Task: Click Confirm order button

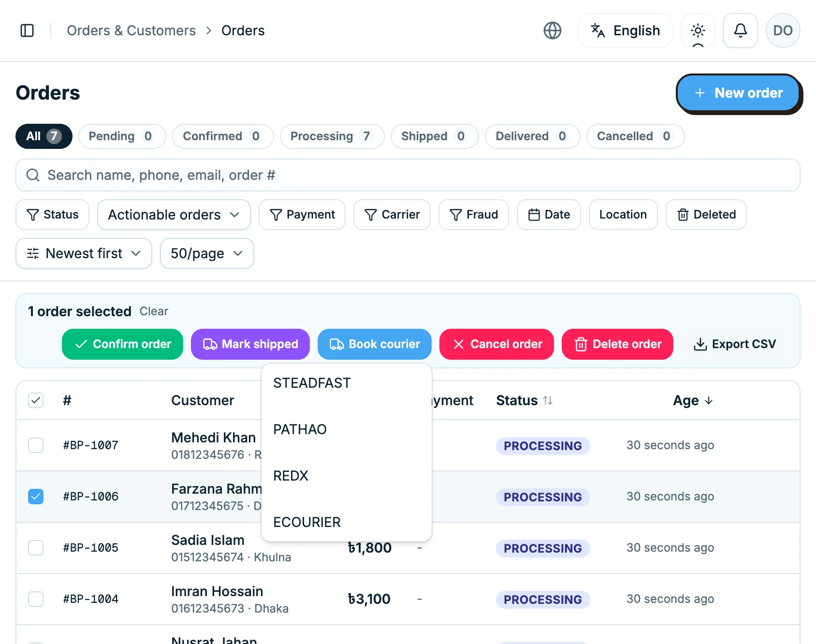Action: 122,344
